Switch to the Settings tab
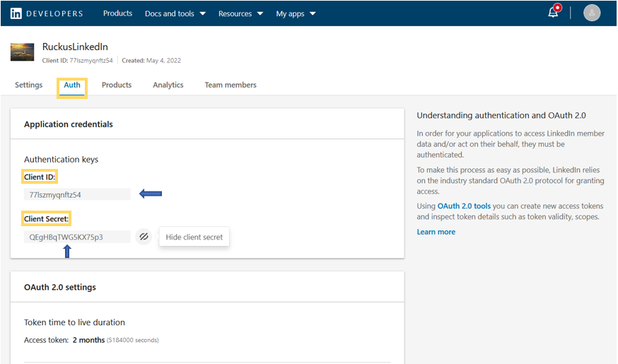 click(x=29, y=85)
